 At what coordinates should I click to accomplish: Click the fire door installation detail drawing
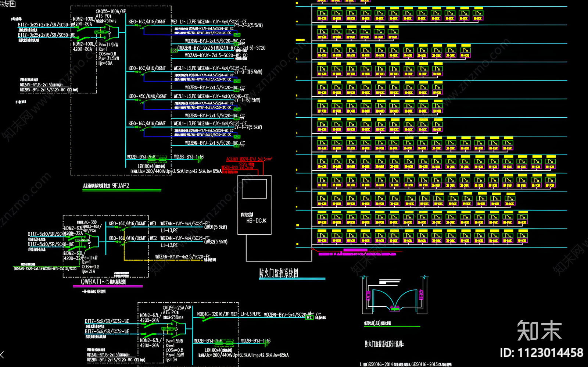[395, 295]
